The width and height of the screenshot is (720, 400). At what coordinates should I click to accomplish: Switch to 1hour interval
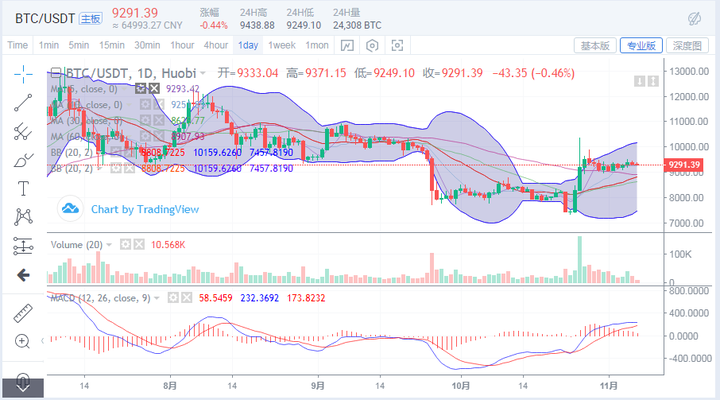182,45
